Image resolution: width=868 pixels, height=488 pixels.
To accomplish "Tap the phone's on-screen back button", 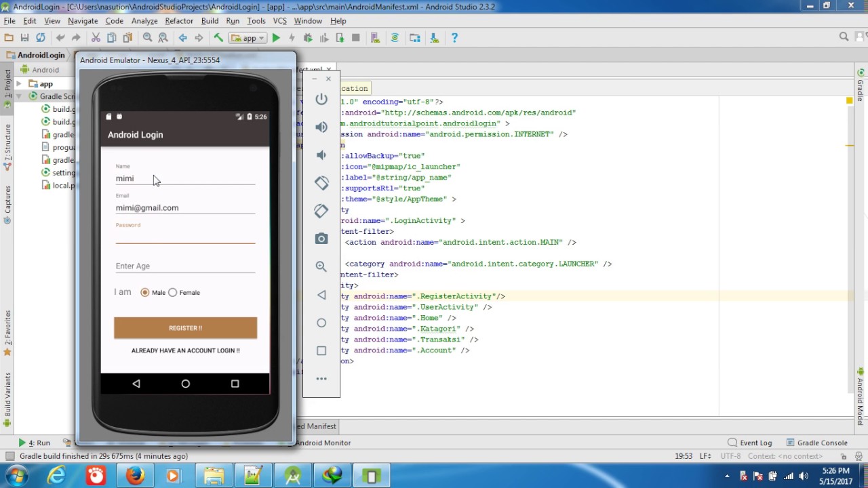I will [136, 384].
